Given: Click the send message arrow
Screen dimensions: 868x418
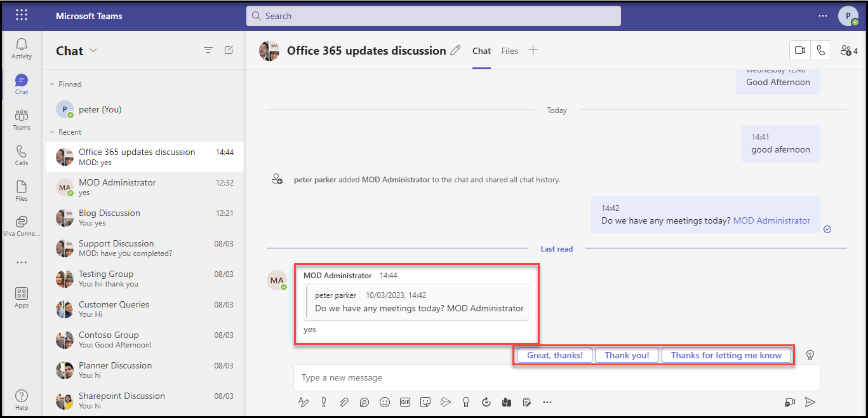Looking at the screenshot, I should pos(810,401).
